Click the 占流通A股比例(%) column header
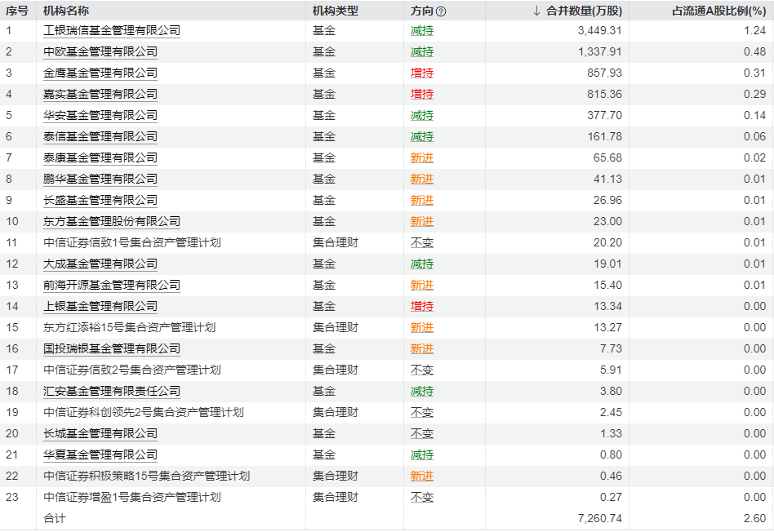Image resolution: width=774 pixels, height=532 pixels. [719, 11]
